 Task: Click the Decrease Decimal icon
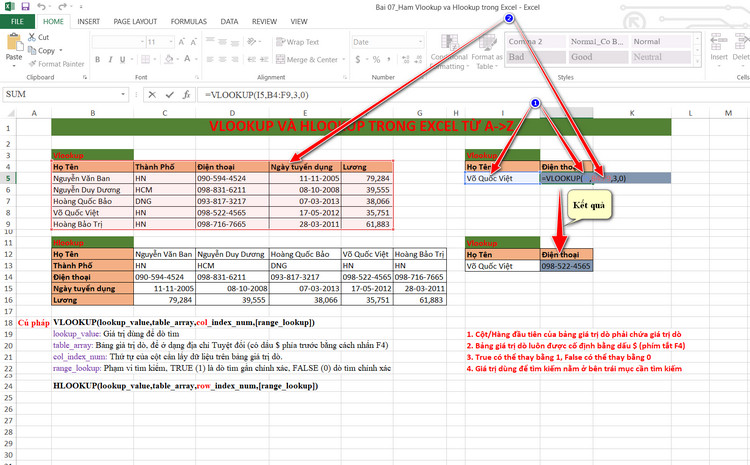pos(418,59)
